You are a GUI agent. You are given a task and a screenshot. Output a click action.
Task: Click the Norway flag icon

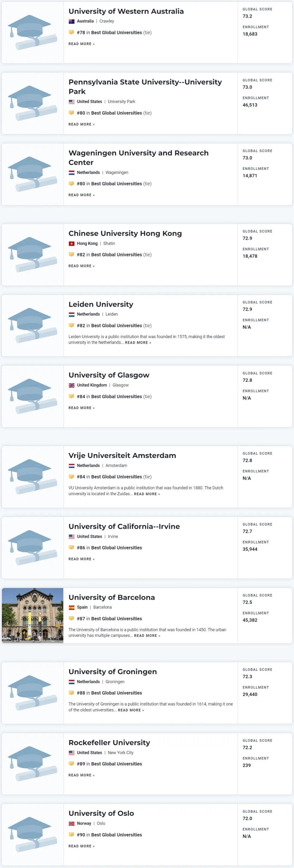point(71,823)
